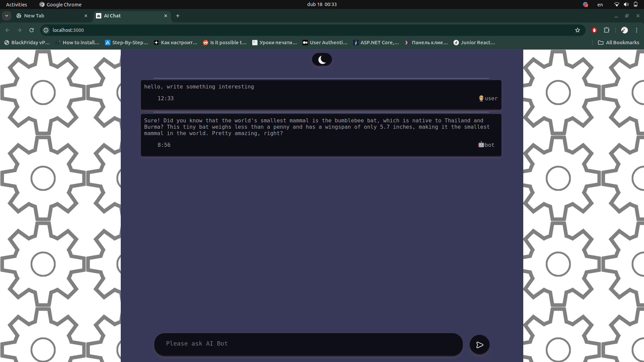
Task: Open the Junior React bookmark
Action: click(x=474, y=43)
